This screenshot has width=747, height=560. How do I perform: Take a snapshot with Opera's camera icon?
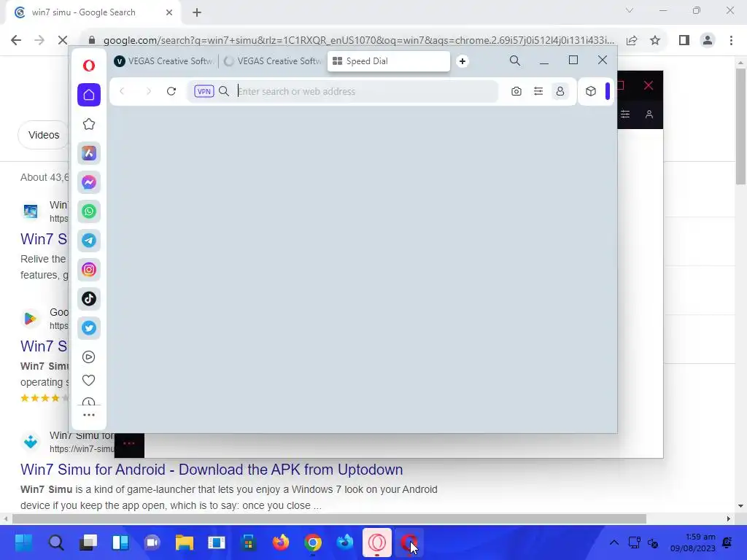pos(516,91)
